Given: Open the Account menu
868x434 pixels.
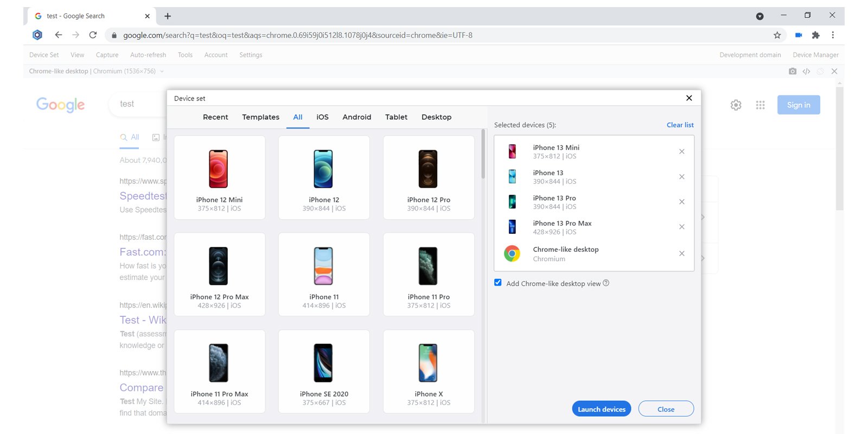Looking at the screenshot, I should tap(216, 55).
